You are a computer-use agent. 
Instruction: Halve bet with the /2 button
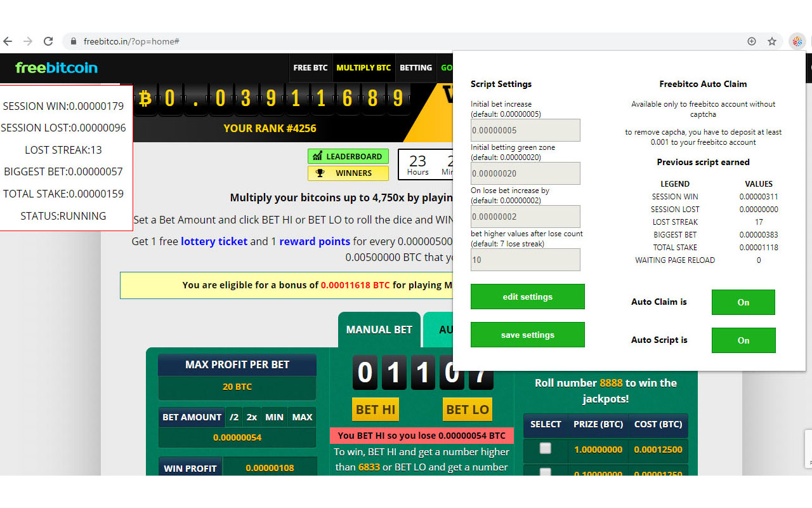234,417
